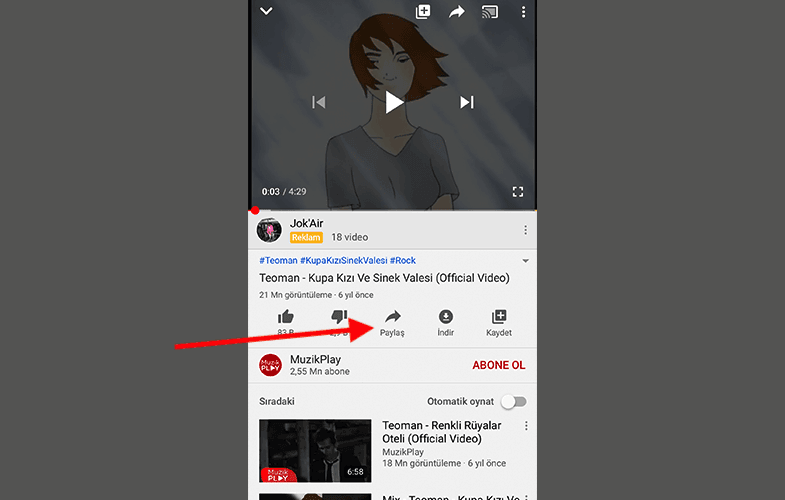Subscribe with ABONE OL
This screenshot has width=785, height=500.
coord(499,365)
